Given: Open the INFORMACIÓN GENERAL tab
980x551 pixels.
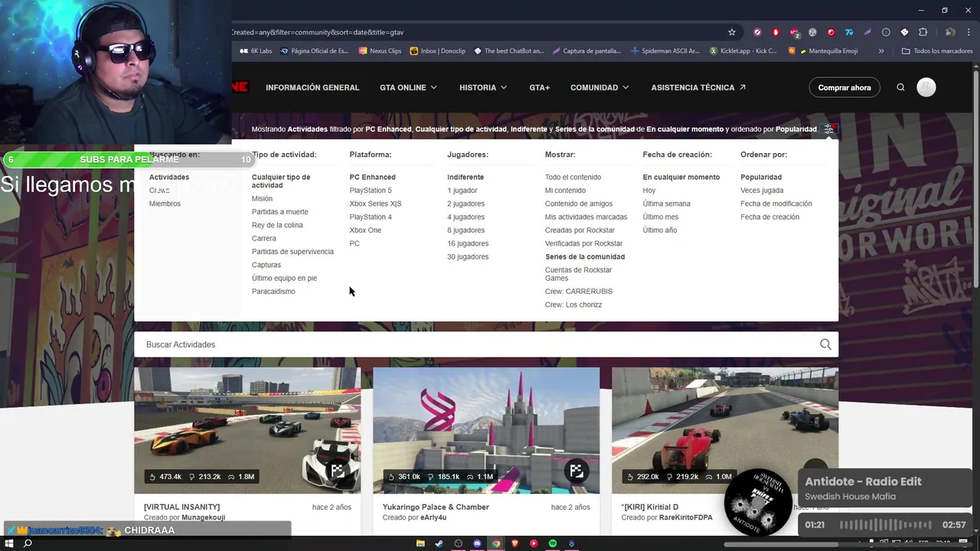Looking at the screenshot, I should (x=312, y=87).
